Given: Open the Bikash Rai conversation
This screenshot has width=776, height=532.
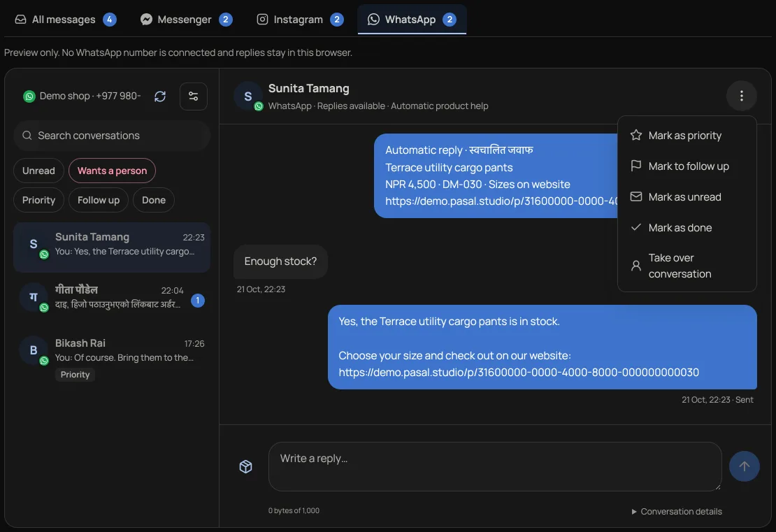Looking at the screenshot, I should (112, 357).
